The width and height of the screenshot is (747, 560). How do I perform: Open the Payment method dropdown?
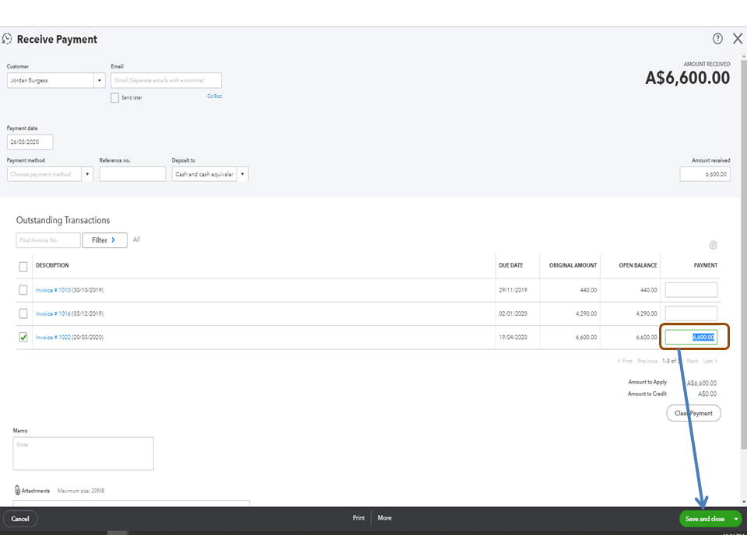point(87,174)
